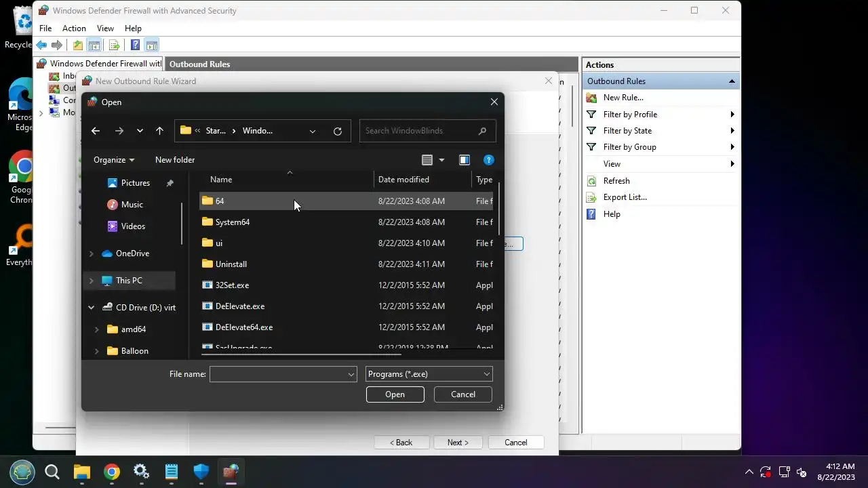Click toolbar help question icon

click(x=135, y=45)
